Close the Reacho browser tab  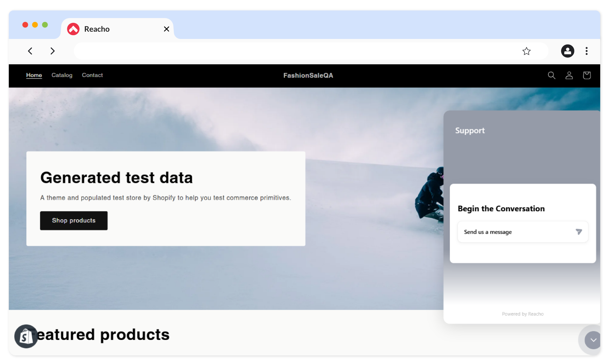coord(167,29)
